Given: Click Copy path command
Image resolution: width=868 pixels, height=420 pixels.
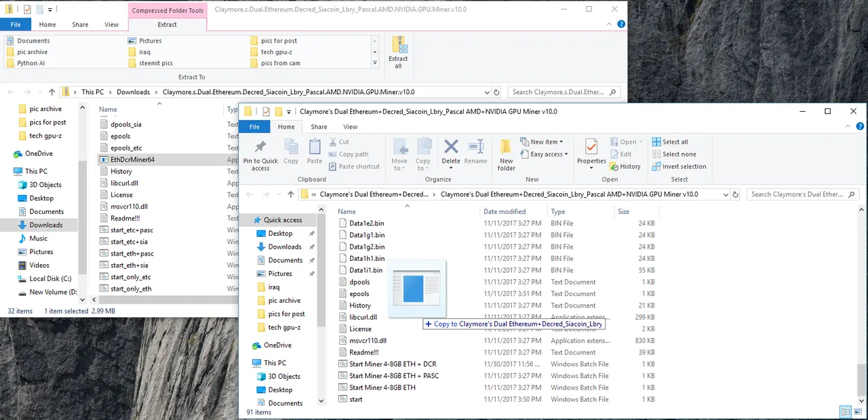Looking at the screenshot, I should click(x=349, y=154).
